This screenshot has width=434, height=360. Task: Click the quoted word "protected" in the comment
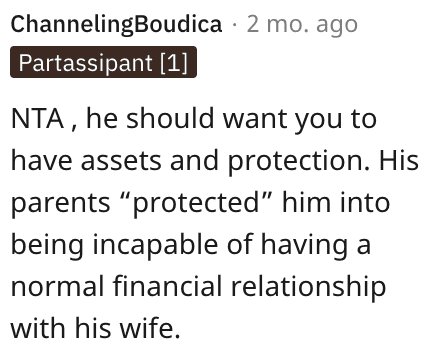196,203
